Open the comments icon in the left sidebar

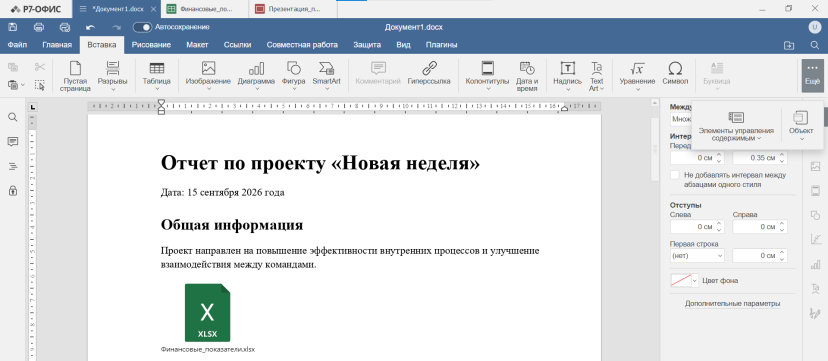coord(13,141)
